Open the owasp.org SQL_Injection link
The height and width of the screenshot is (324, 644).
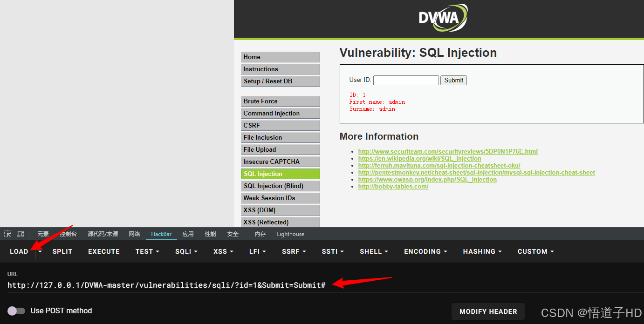427,179
